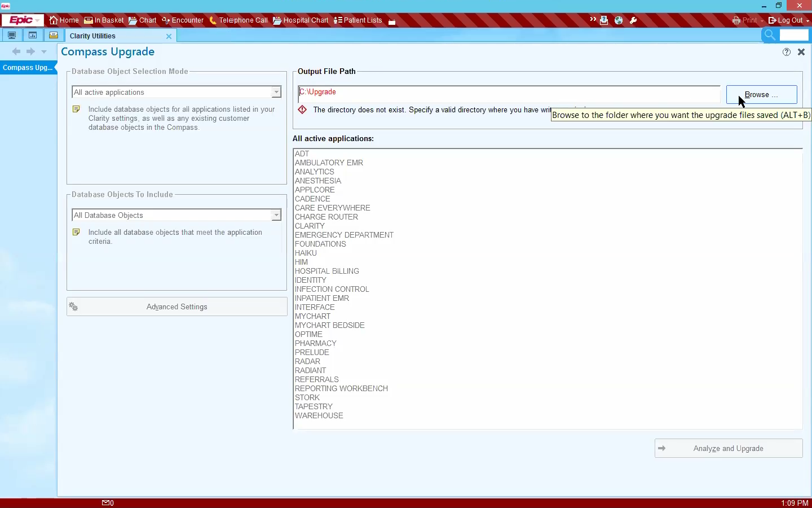Click the yellow envelope workspace tab icon
This screenshot has height=508, width=812.
(x=54, y=35)
